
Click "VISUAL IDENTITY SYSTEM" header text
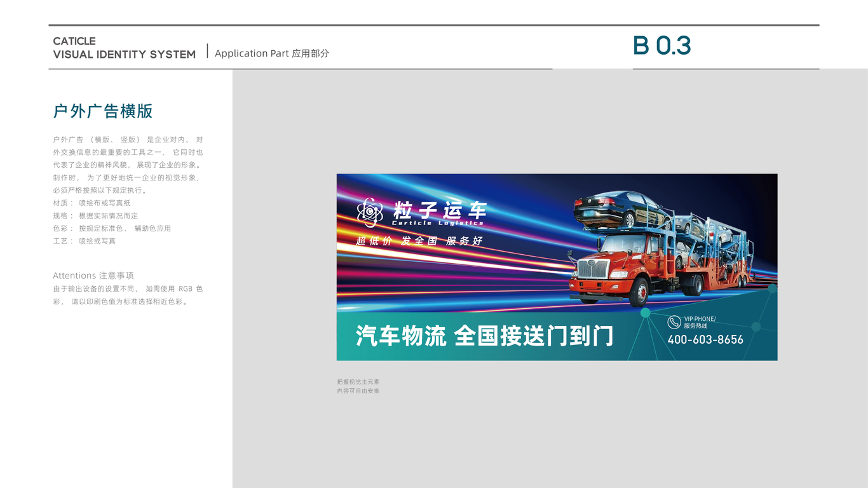tap(125, 55)
